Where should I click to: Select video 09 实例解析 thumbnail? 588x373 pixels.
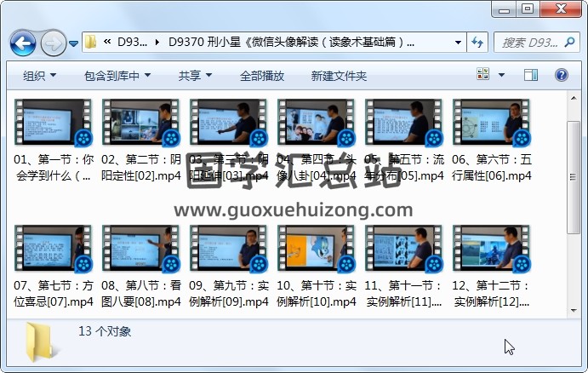coord(229,249)
